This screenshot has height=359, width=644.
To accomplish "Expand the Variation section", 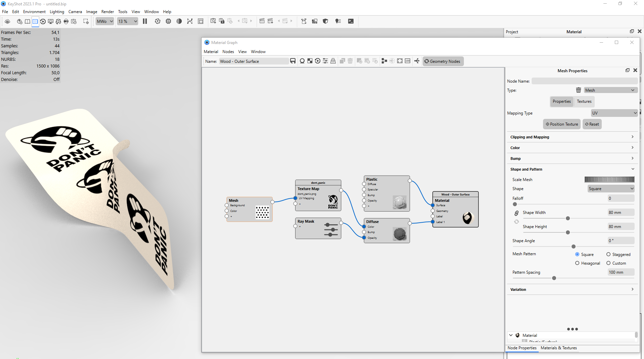I will tap(572, 289).
